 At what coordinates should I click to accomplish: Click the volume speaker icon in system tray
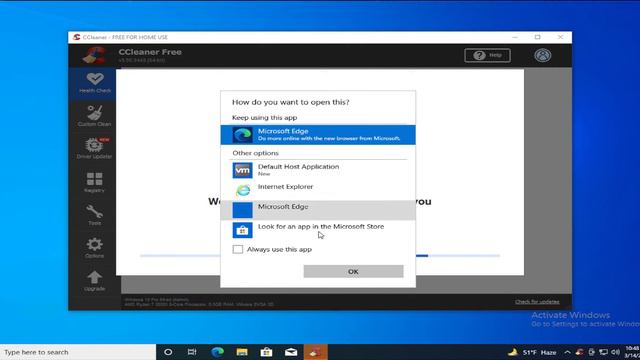pyautogui.click(x=616, y=352)
